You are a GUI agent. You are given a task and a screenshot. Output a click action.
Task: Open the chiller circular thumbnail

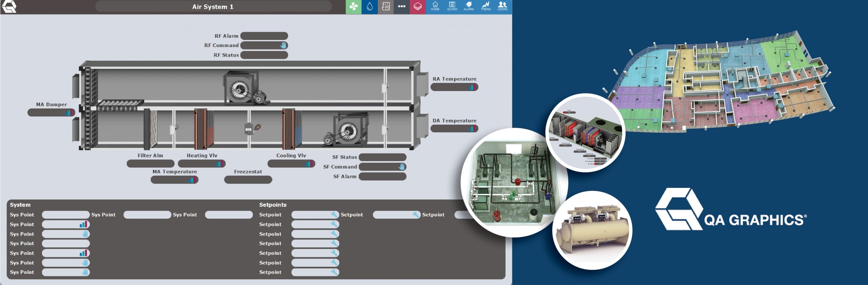pyautogui.click(x=593, y=230)
